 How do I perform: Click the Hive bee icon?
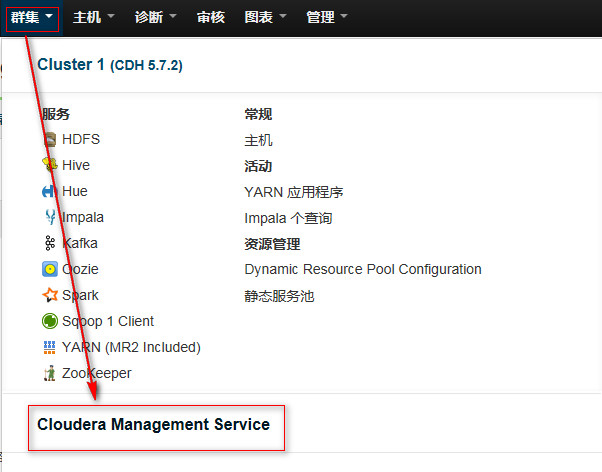click(50, 165)
